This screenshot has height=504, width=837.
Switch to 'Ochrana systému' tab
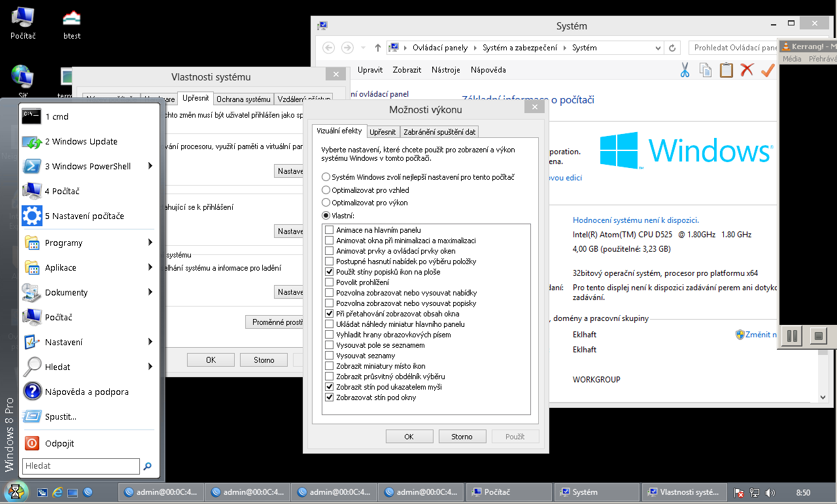click(243, 99)
